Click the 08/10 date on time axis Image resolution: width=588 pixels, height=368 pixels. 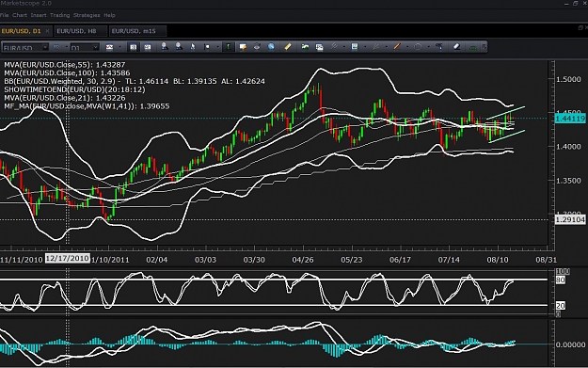498,260
